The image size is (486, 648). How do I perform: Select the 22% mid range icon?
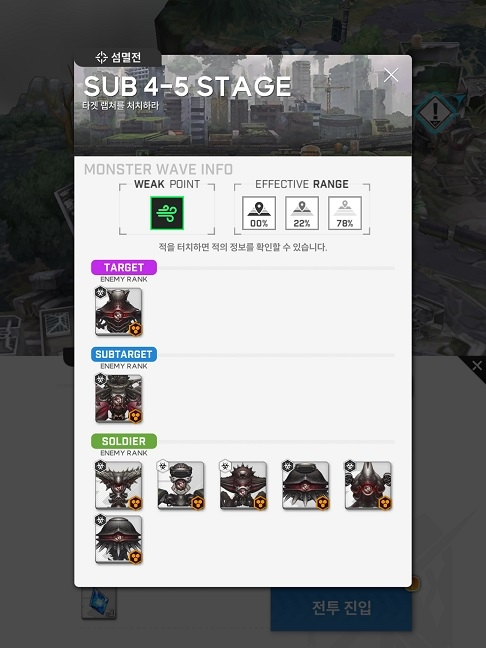[x=302, y=213]
